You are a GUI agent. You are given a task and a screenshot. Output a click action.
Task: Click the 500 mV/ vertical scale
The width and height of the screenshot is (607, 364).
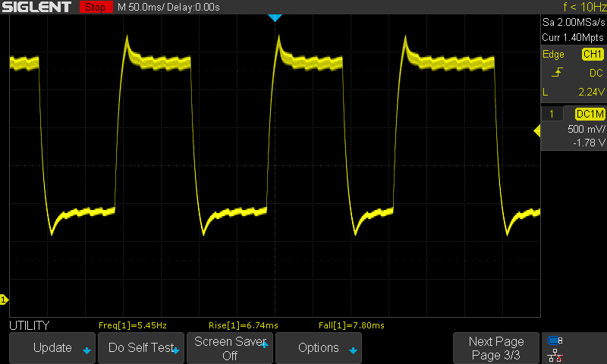[586, 129]
